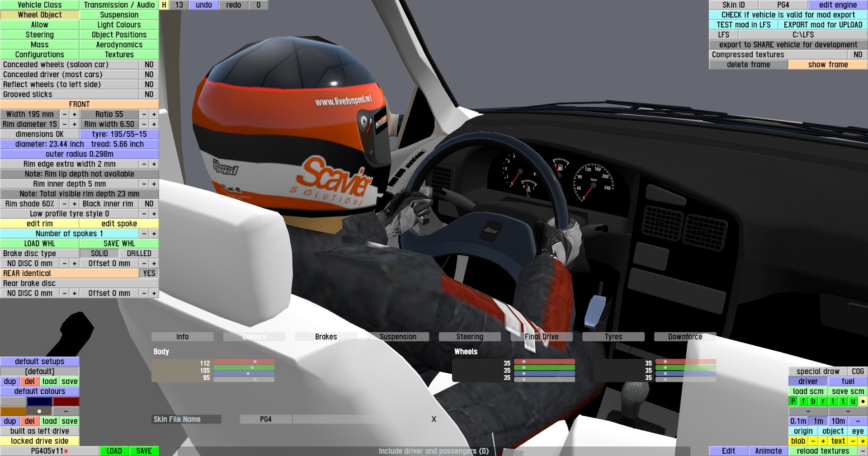Toggle REAR identical YES setting
This screenshot has height=456, width=868.
click(x=149, y=273)
